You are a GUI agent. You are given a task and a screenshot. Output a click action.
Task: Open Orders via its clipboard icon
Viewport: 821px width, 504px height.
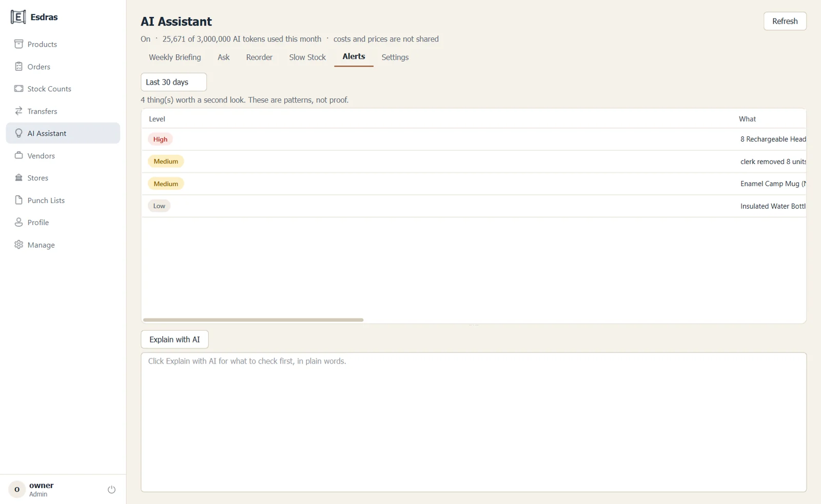tap(19, 67)
